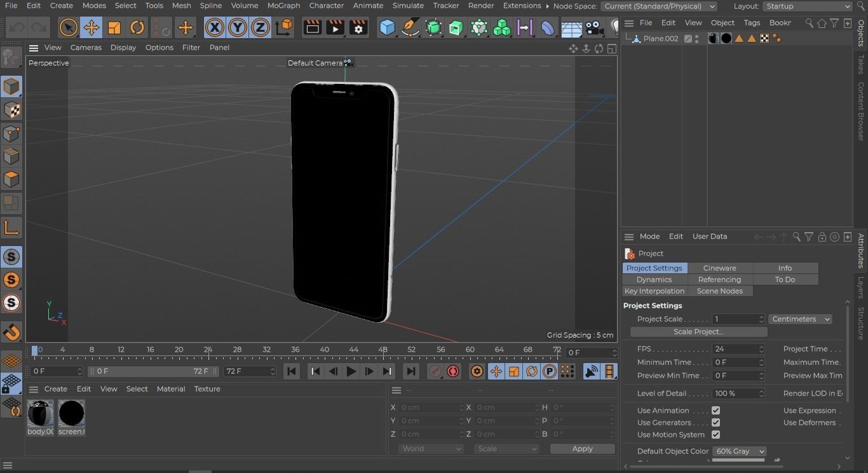Search in the Objects manager
This screenshot has height=473, width=868.
point(809,23)
